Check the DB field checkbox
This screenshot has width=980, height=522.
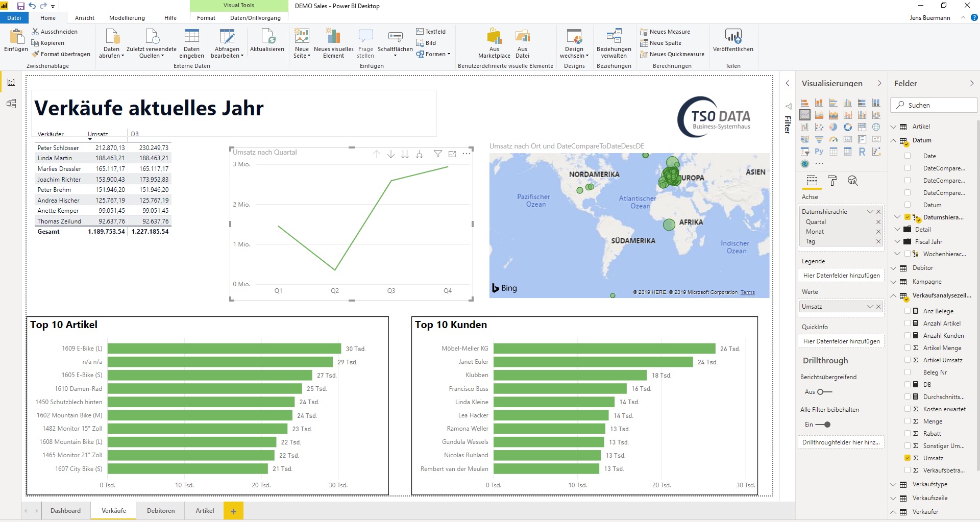pos(908,384)
